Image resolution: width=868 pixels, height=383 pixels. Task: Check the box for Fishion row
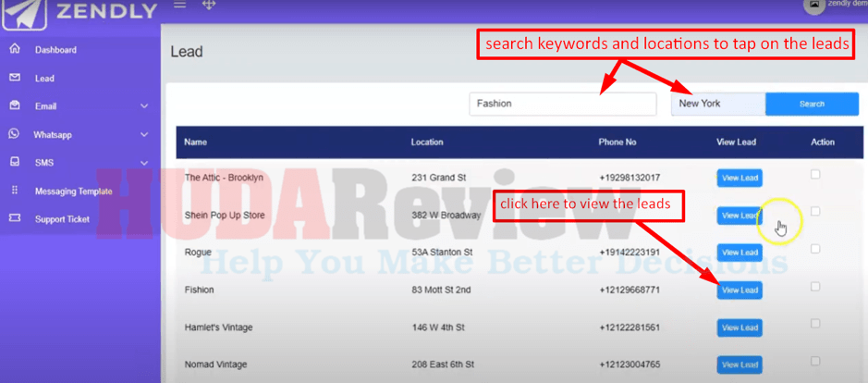(815, 286)
